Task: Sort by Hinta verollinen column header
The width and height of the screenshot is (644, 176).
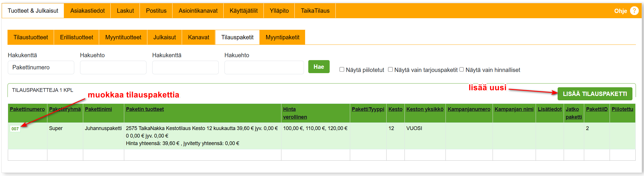Action: [295, 113]
